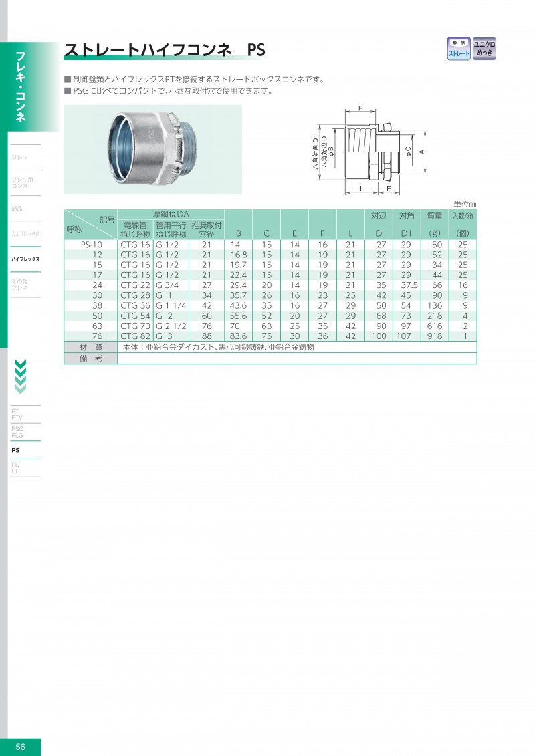
Task: Click the B value 43.6
Action: [238, 305]
